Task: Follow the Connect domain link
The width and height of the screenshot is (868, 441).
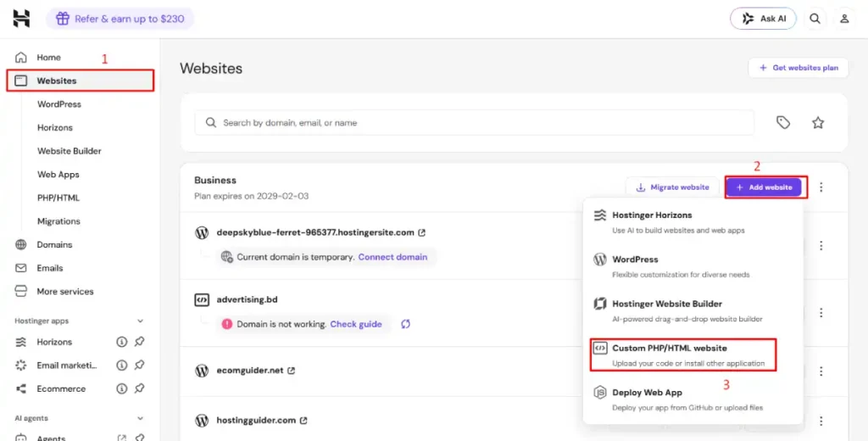Action: pos(392,257)
